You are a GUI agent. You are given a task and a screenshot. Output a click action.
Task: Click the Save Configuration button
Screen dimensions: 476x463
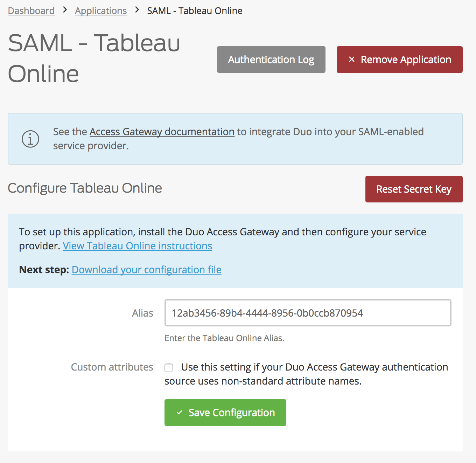tap(225, 413)
